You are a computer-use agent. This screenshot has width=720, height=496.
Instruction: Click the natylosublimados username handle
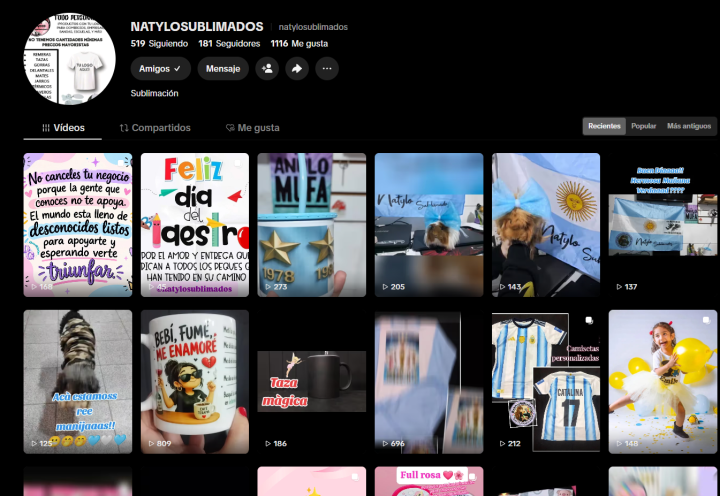point(313,27)
